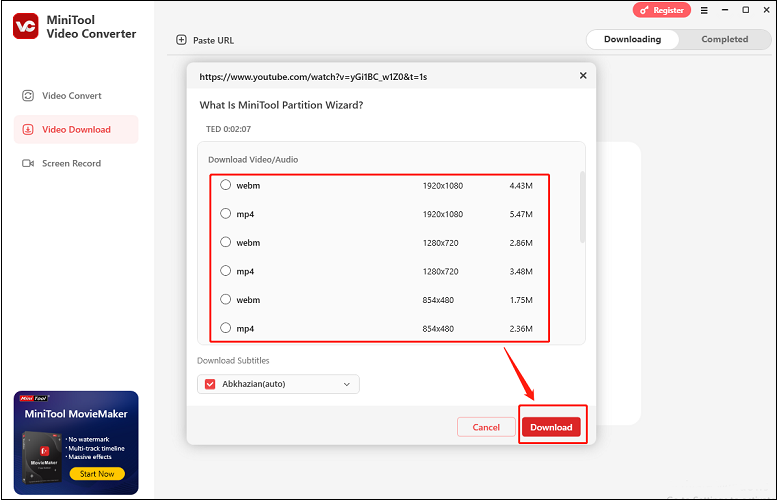Viewport: 777px width, 500px height.
Task: Click the Register key button
Action: [662, 10]
